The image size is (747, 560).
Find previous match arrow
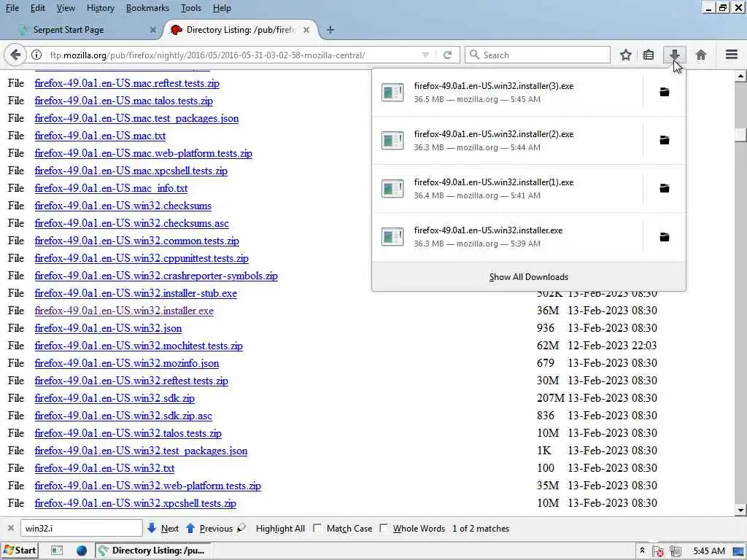point(190,528)
